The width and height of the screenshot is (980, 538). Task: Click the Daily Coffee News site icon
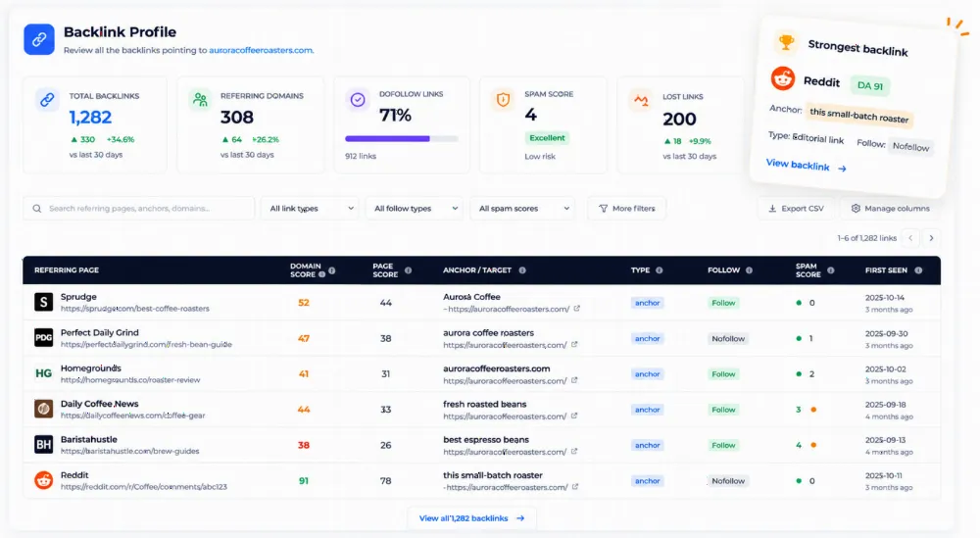43,410
